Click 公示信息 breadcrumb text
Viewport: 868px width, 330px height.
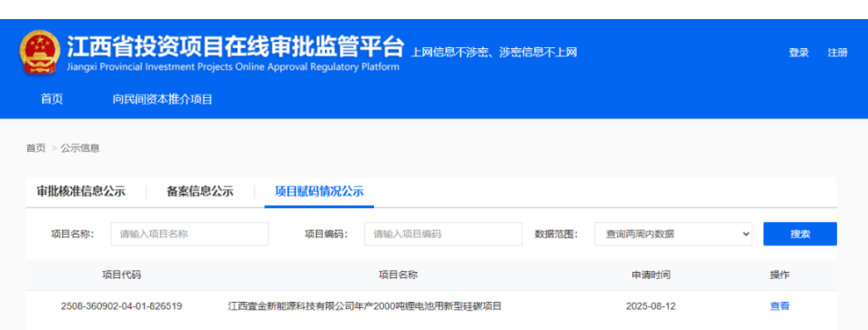coord(80,148)
